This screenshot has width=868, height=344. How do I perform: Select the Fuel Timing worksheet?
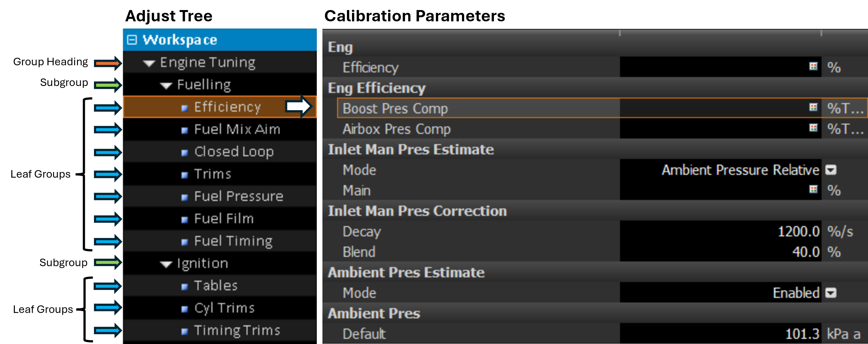[x=233, y=241]
